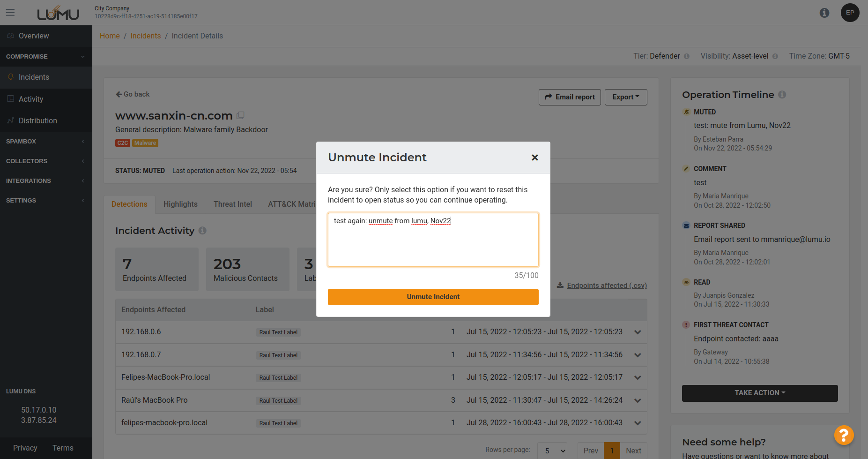Close the Unmute Incident dialog

(x=534, y=158)
